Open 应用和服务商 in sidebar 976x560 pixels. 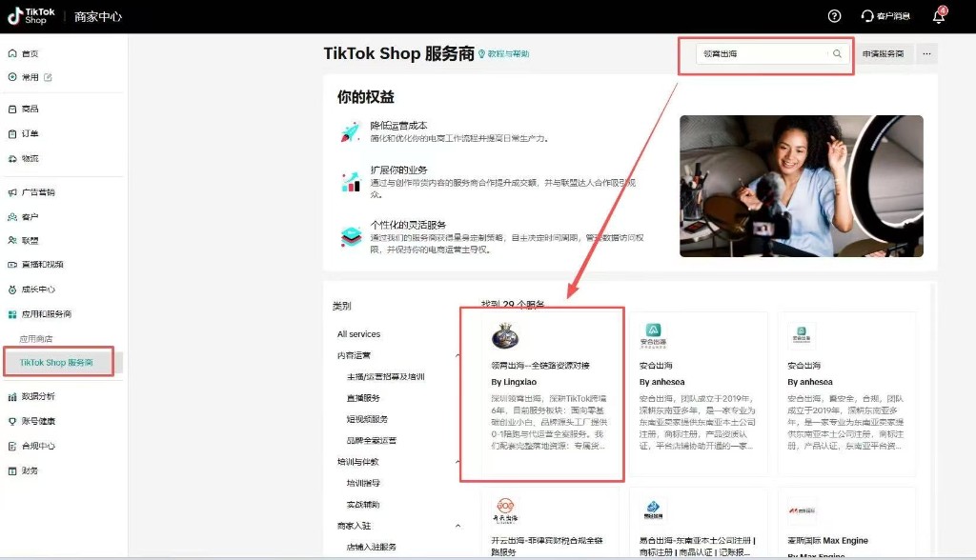pyautogui.click(x=46, y=314)
